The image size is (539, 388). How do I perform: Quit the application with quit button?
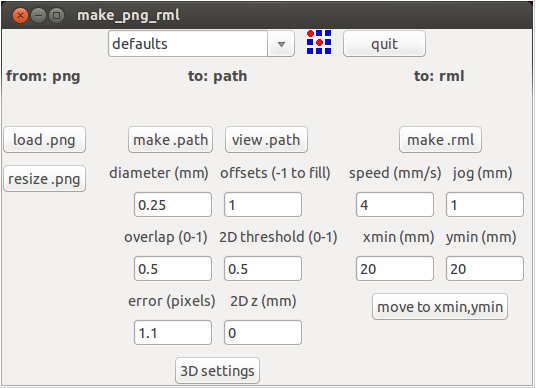coord(384,44)
